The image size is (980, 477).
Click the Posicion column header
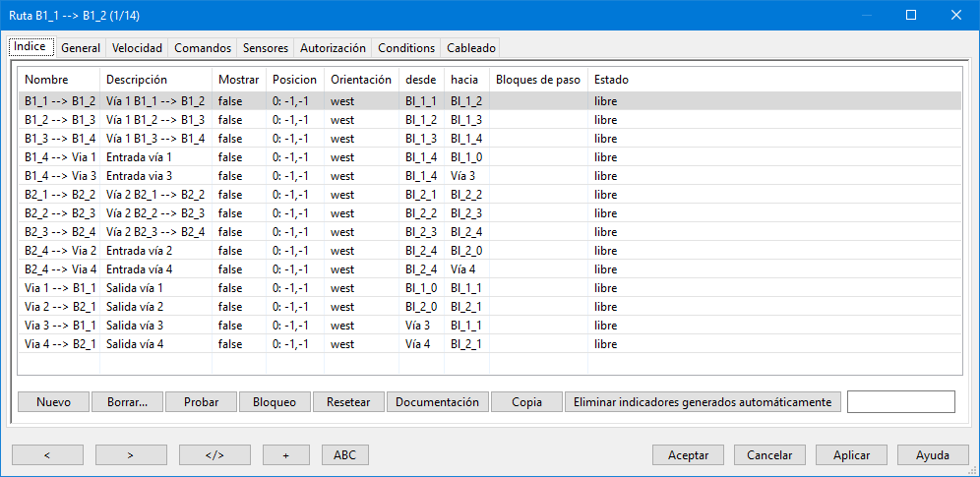tap(295, 80)
